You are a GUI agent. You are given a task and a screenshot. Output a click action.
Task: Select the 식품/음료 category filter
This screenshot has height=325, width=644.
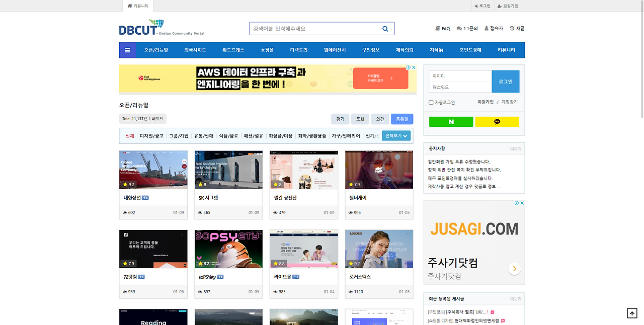[x=229, y=136]
